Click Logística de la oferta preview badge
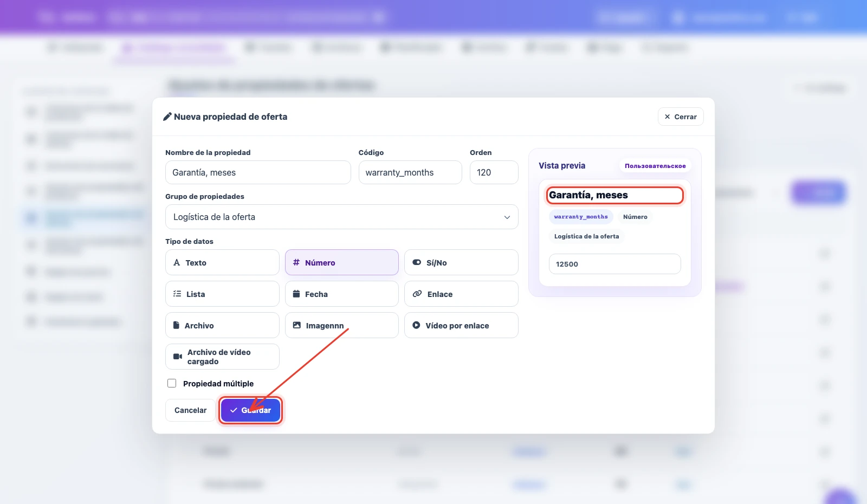This screenshot has width=867, height=504. (586, 236)
